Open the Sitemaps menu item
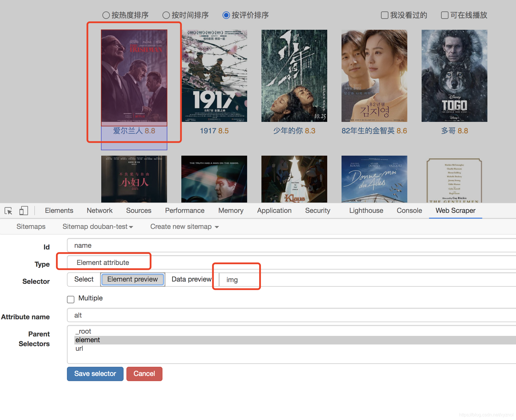516x420 pixels. point(31,227)
